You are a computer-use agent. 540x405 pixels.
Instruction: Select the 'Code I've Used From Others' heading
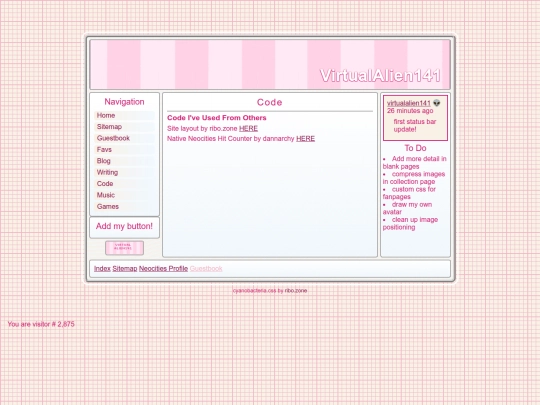217,118
